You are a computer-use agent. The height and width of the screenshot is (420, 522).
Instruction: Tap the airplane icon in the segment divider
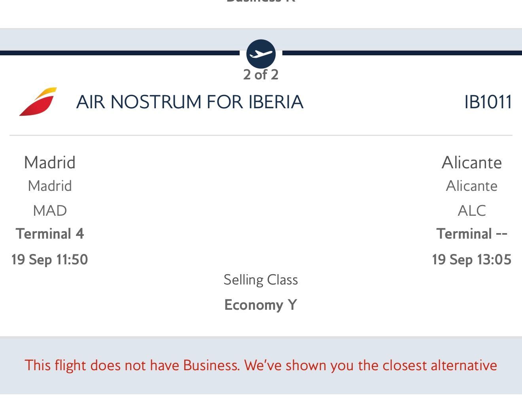point(261,54)
